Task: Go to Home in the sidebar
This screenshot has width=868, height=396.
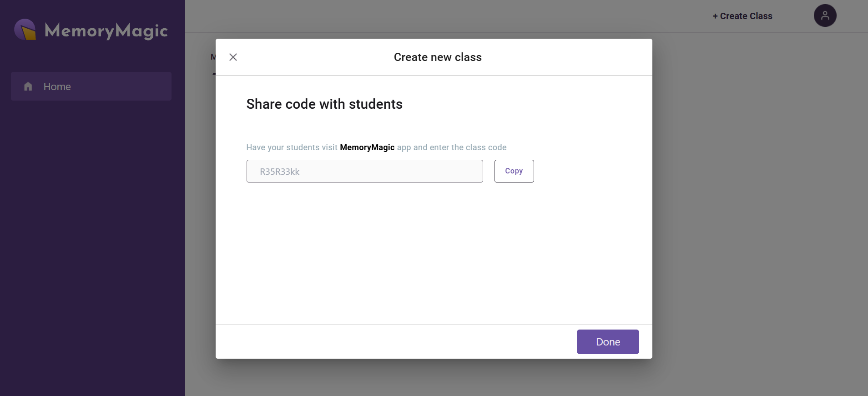Action: tap(91, 86)
